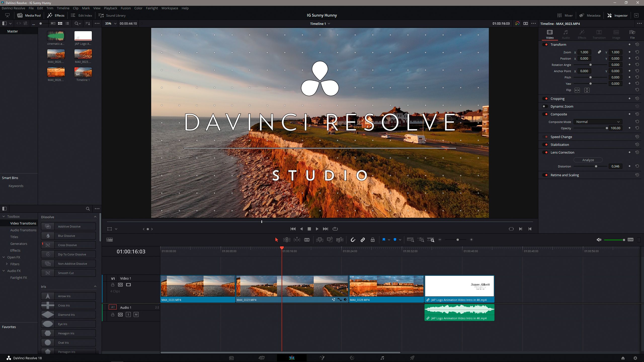Image resolution: width=644 pixels, height=362 pixels.
Task: Open the Fusion menu
Action: click(x=126, y=8)
